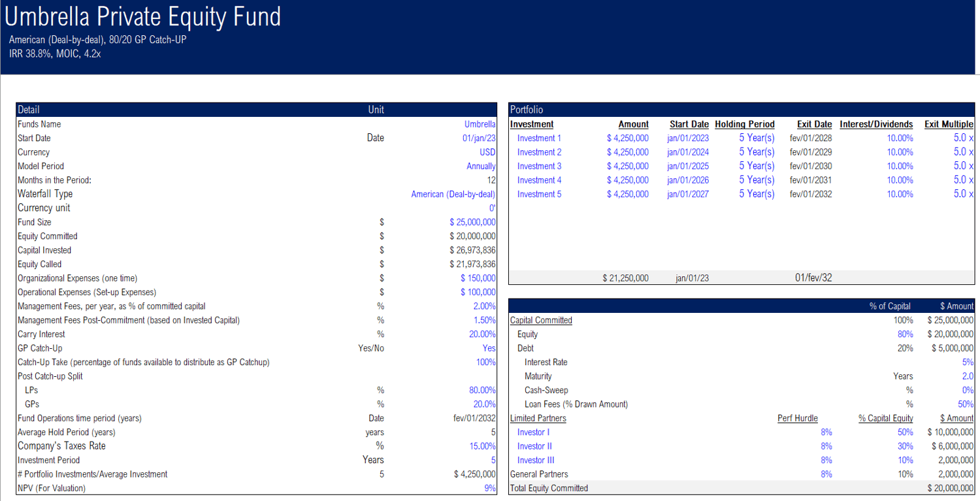Select the Debt Interest Rate 5% cell
The height and width of the screenshot is (501, 980).
click(968, 362)
